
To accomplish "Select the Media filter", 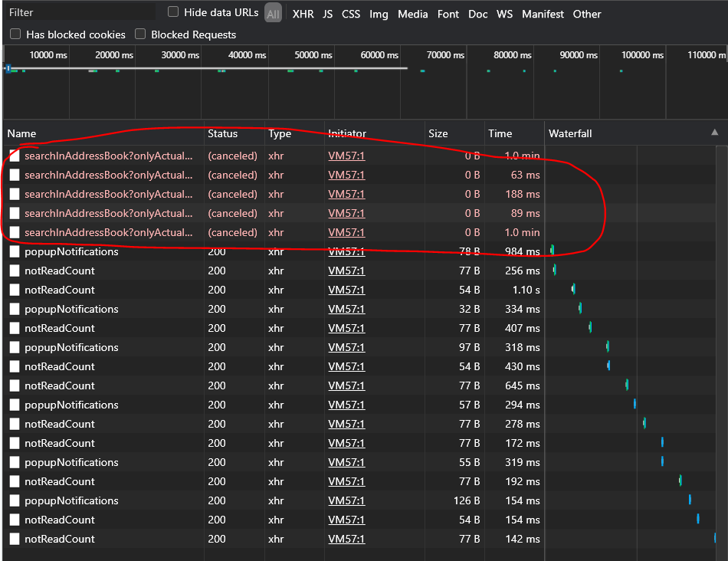I will tap(412, 14).
